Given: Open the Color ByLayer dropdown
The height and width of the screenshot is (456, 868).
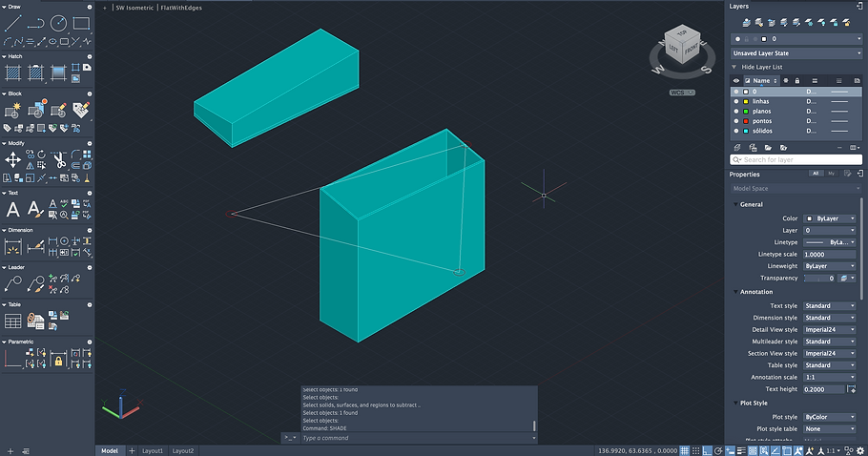Looking at the screenshot, I should click(830, 218).
